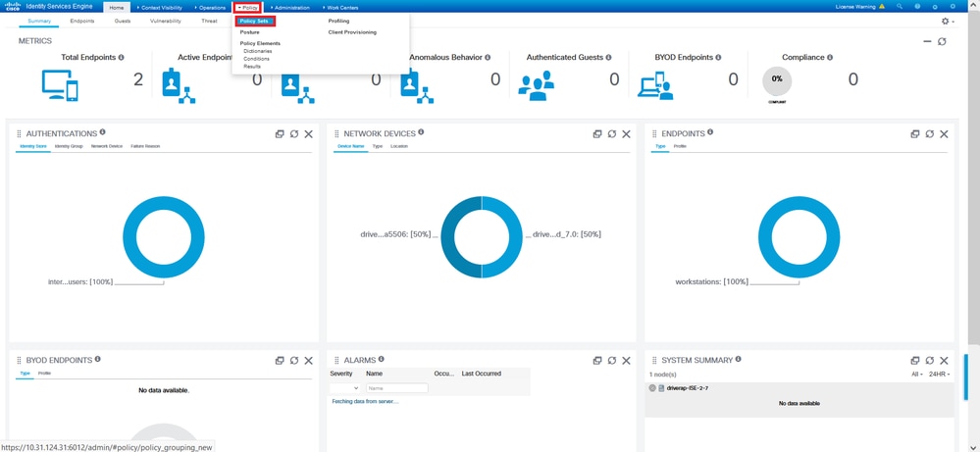
Task: Detach the Authentications panel into new window
Action: 280,133
